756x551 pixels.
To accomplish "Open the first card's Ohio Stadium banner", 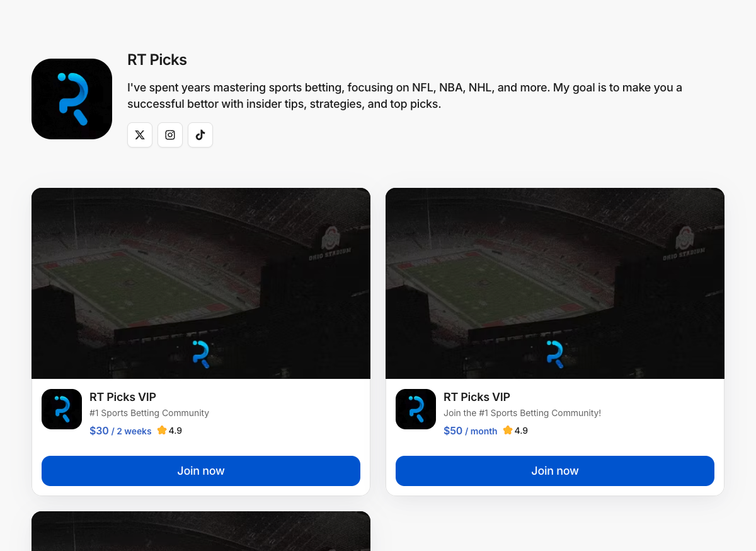I will 201,283.
